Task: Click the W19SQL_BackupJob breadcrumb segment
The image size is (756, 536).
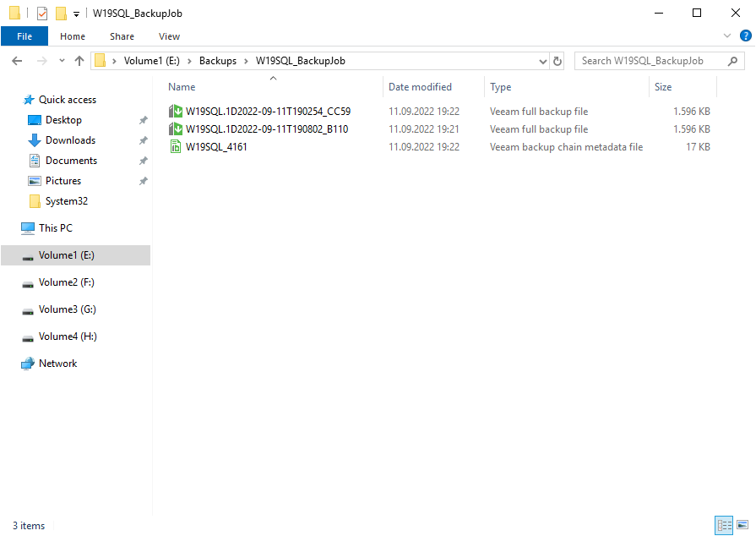Action: [301, 61]
